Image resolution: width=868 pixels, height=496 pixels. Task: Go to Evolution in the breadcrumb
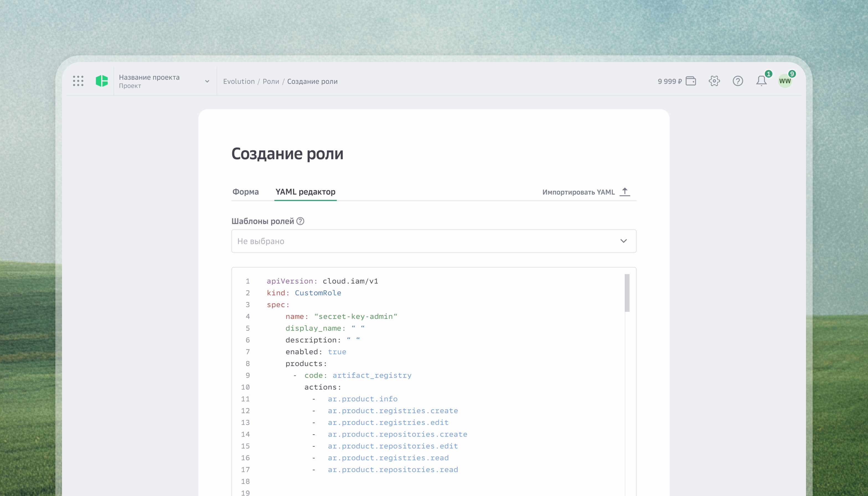coord(239,81)
